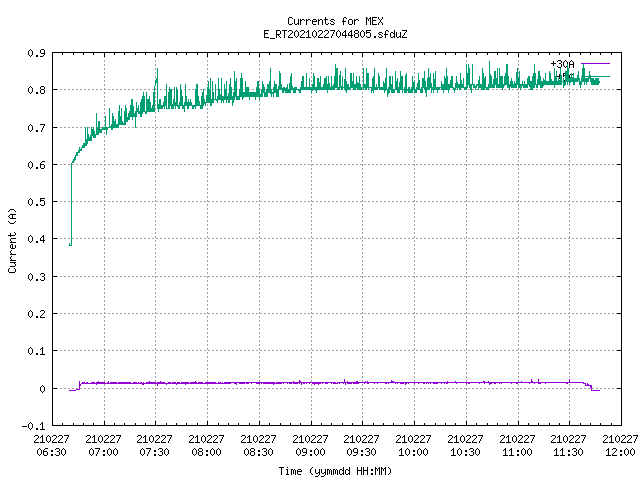Click the '210227' date label above '06:30'

(x=51, y=439)
